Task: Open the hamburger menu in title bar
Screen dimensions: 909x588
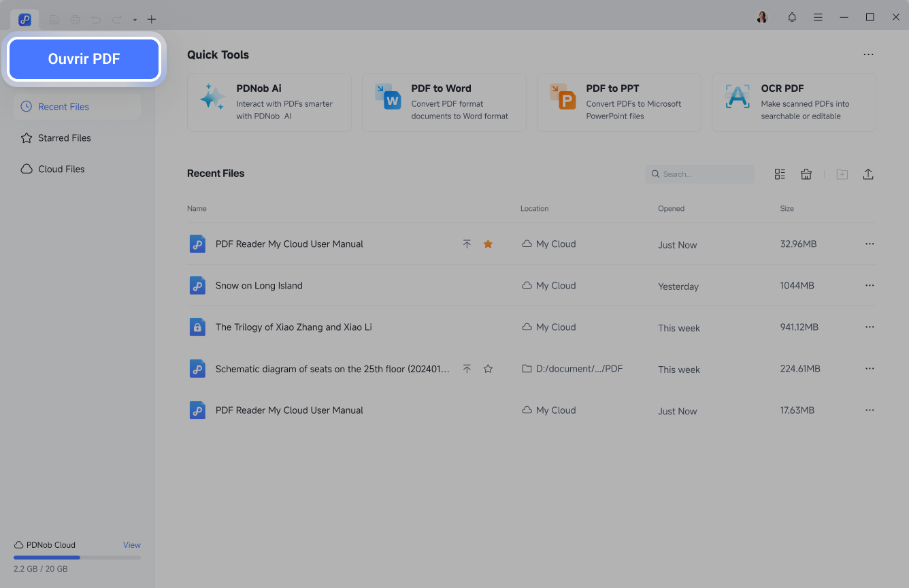Action: [x=818, y=17]
